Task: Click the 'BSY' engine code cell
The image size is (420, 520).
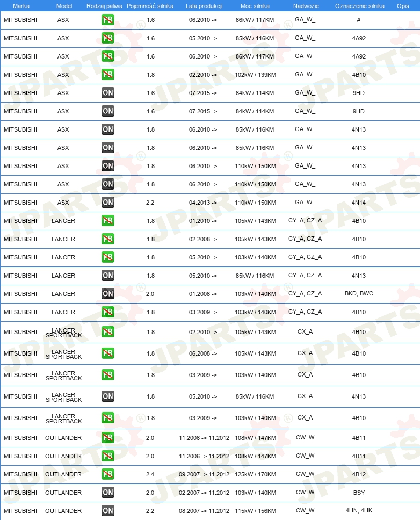Action: click(x=359, y=493)
